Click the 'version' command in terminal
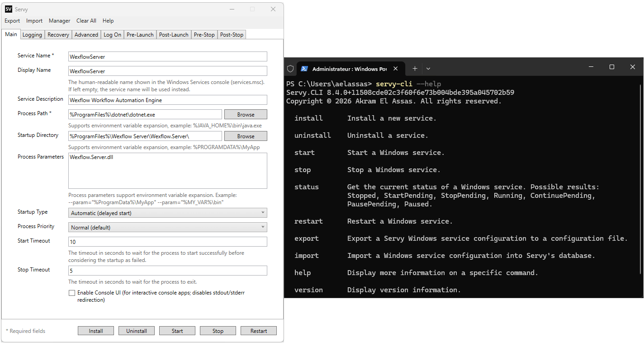Viewport: 644px width, 346px height. tap(308, 290)
